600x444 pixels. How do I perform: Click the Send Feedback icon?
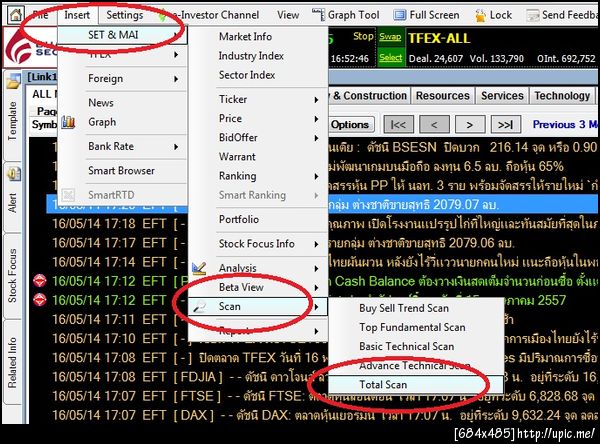click(533, 15)
